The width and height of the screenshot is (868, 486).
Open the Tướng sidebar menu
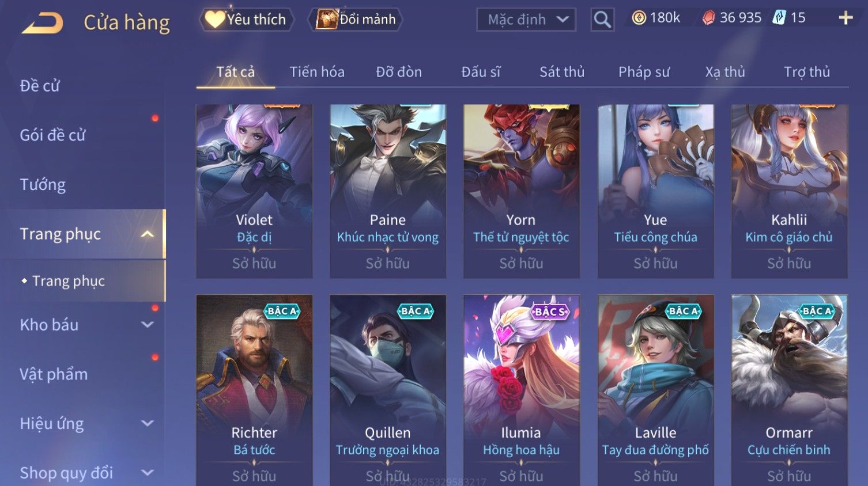[43, 185]
